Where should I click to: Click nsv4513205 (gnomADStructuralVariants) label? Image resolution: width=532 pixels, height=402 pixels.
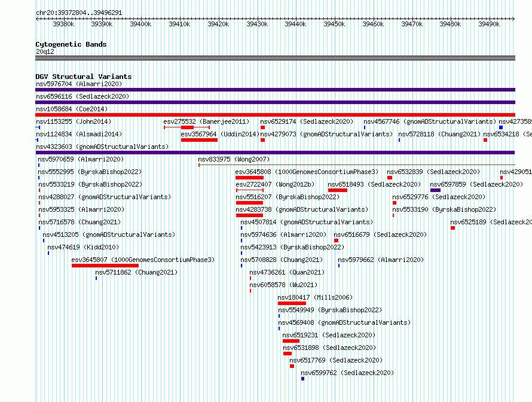point(109,234)
